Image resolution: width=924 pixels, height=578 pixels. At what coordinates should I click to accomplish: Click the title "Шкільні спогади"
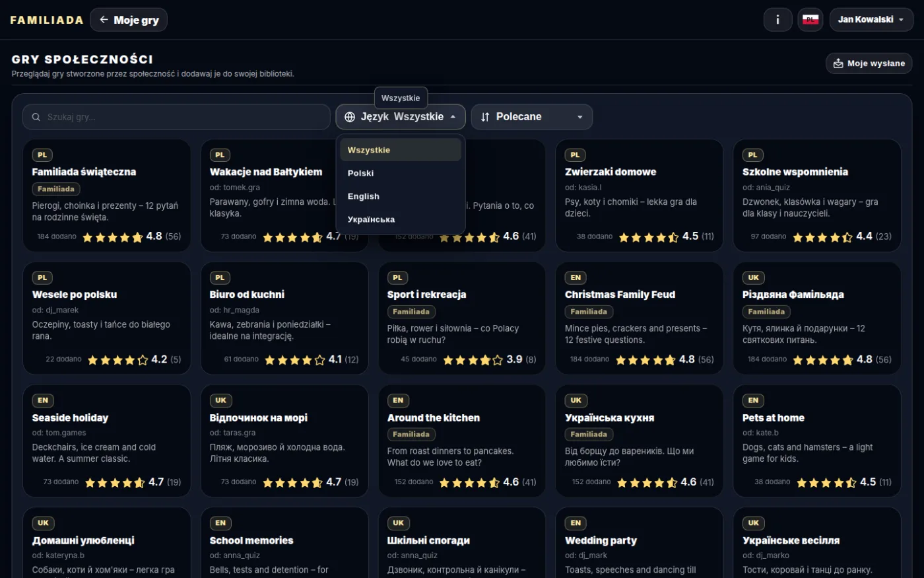(428, 540)
